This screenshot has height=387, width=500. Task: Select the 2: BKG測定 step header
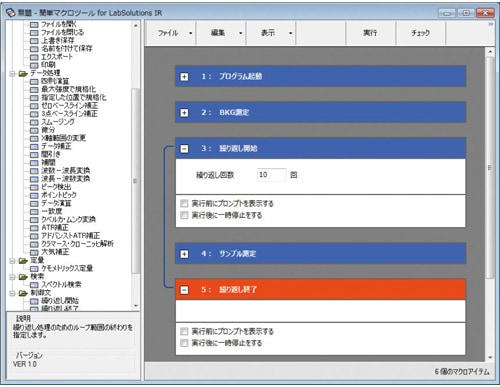(320, 112)
